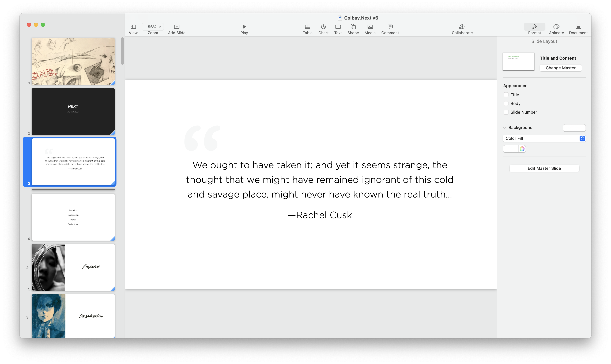The image size is (611, 364).
Task: Click the Change Master button
Action: point(560,68)
